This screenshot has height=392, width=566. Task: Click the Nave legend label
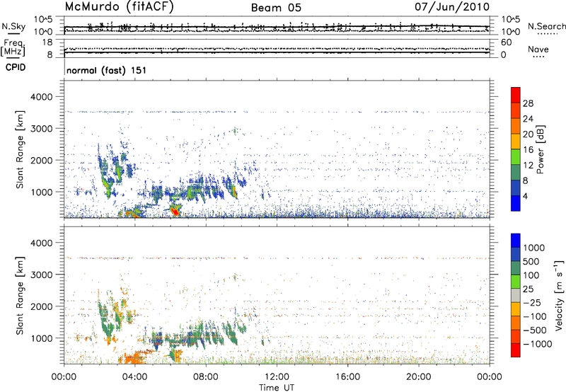538,50
